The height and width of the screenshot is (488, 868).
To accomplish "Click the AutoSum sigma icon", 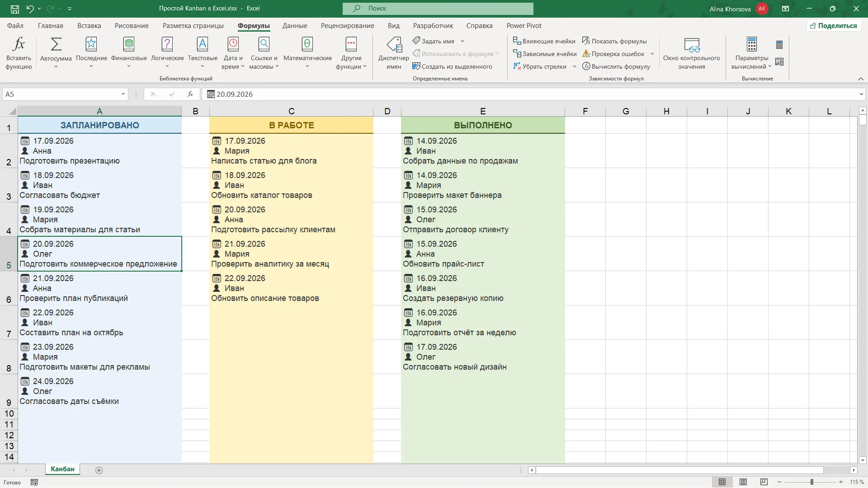I will (56, 44).
